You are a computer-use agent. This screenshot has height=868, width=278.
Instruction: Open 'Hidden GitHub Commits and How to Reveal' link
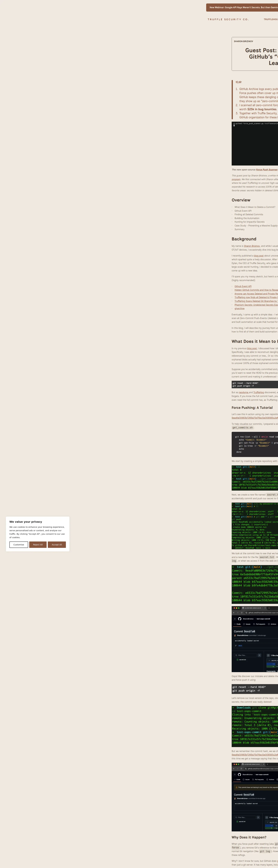(256, 290)
